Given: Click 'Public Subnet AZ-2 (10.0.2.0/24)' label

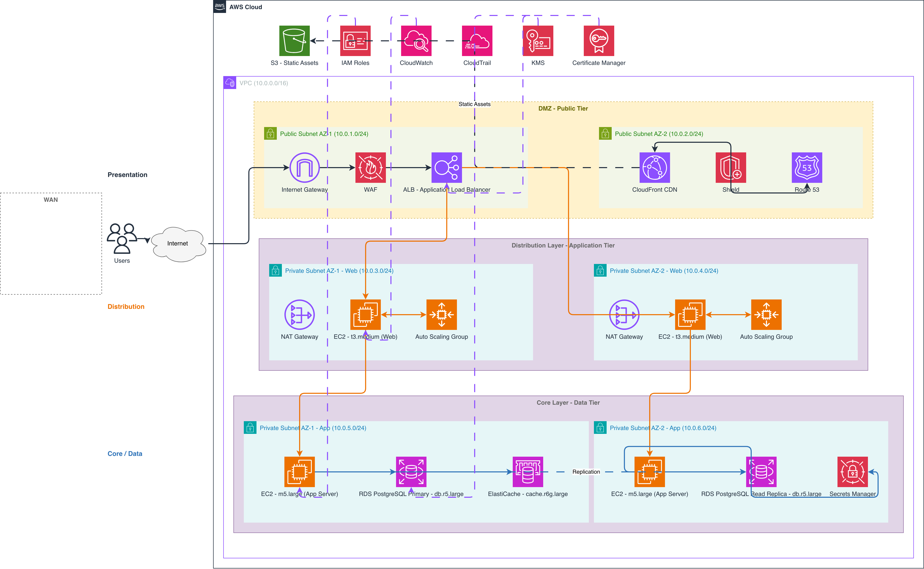Looking at the screenshot, I should click(659, 134).
